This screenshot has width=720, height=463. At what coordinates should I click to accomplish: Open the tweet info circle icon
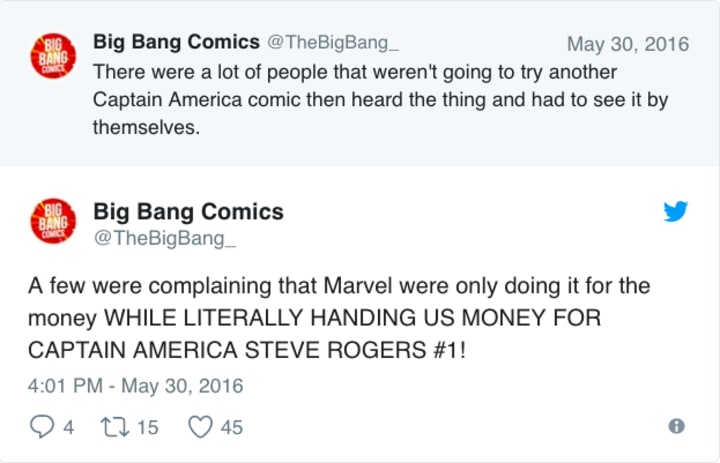tap(676, 427)
